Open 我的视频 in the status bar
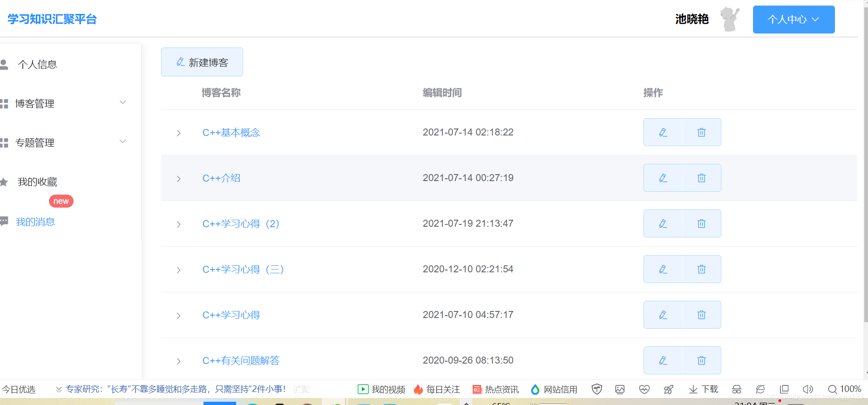 (x=381, y=389)
